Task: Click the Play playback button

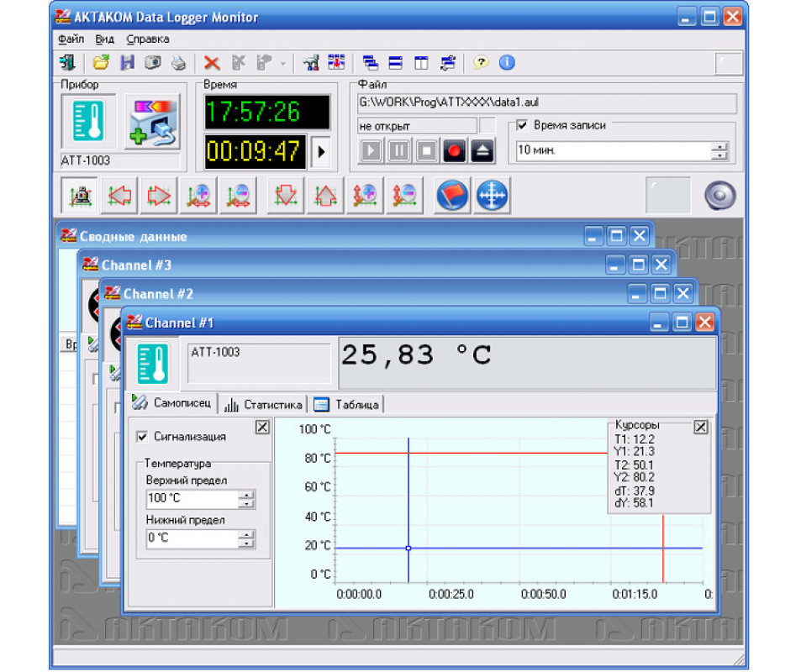Action: pos(371,151)
